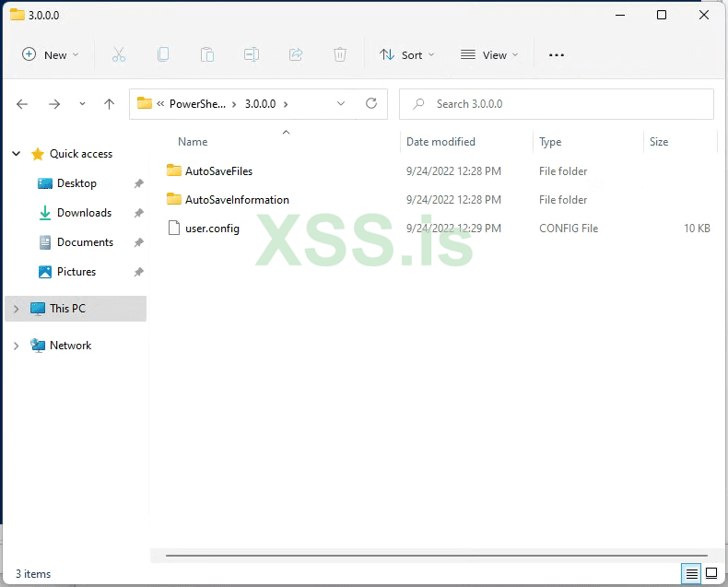This screenshot has width=728, height=587.
Task: Expand the Network tree node
Action: [x=17, y=346]
